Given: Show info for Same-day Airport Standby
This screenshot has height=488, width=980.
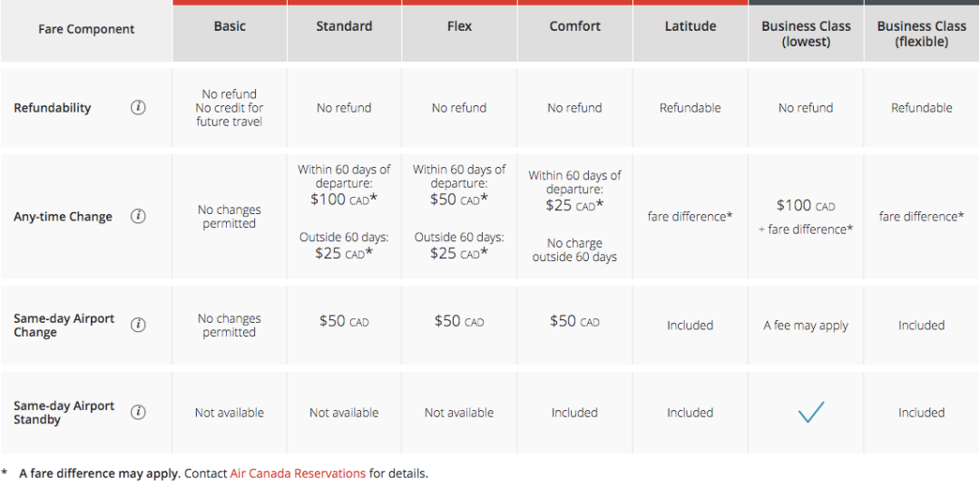Looking at the screenshot, I should point(138,413).
